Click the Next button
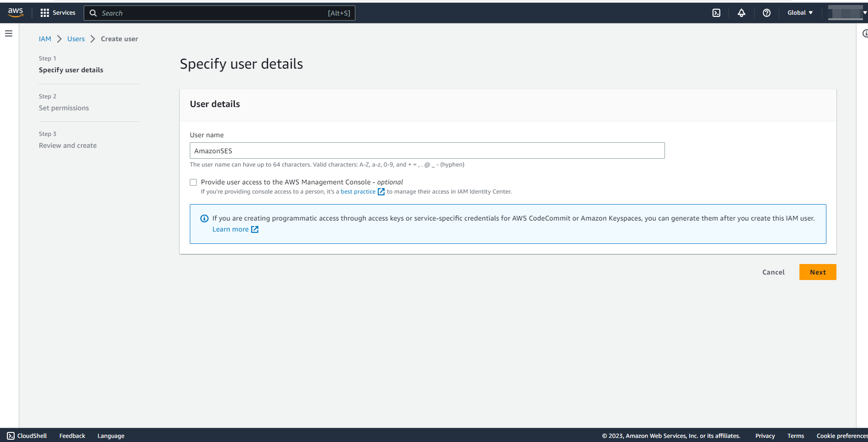 (818, 272)
